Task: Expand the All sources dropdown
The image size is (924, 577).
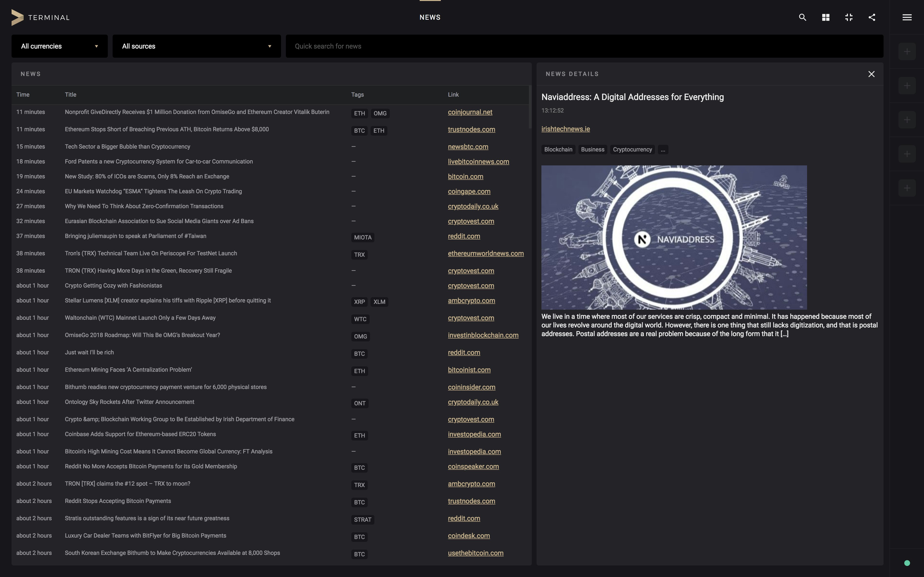Action: tap(196, 46)
